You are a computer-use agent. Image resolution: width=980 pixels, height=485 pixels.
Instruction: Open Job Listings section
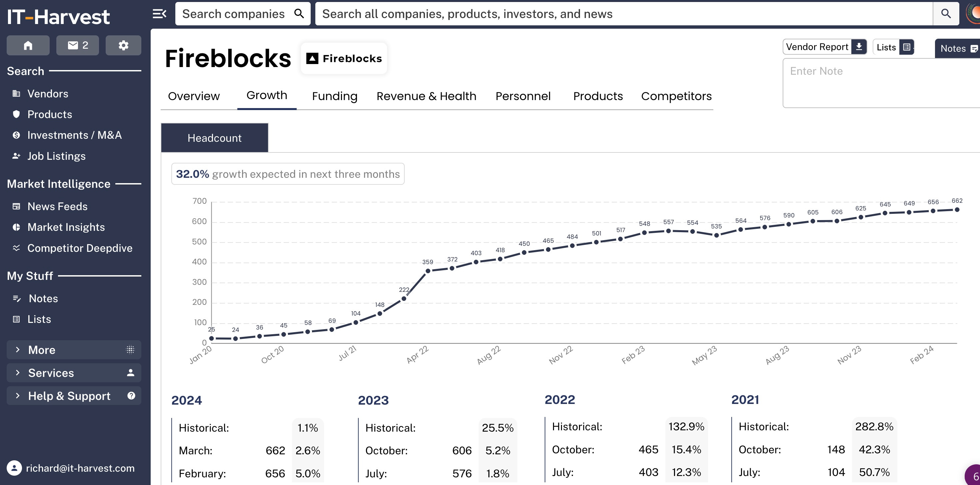point(56,156)
